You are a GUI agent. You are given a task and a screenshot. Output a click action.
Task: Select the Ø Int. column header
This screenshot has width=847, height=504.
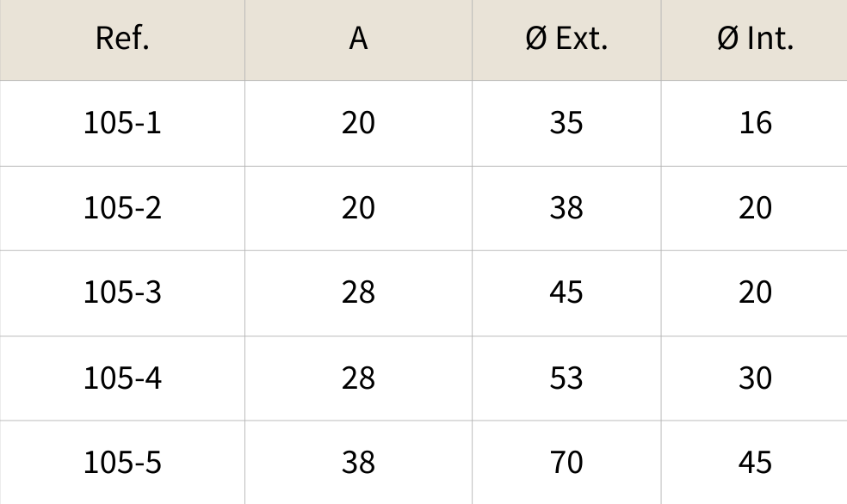755,39
